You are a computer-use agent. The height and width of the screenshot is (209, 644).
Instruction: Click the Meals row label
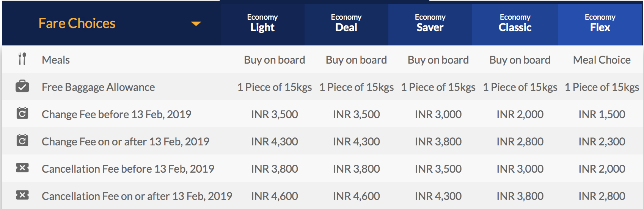(x=56, y=60)
